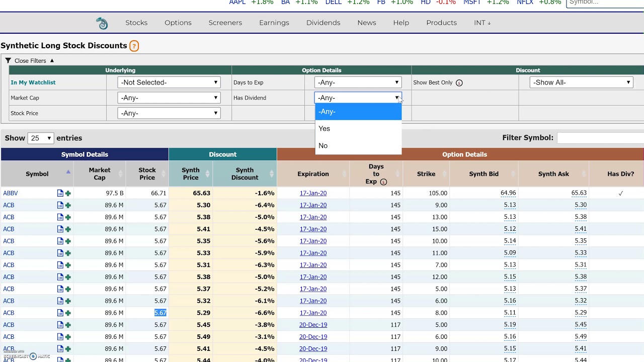
Task: Click synth bid 64.96 in ABBV row
Action: pos(508,193)
